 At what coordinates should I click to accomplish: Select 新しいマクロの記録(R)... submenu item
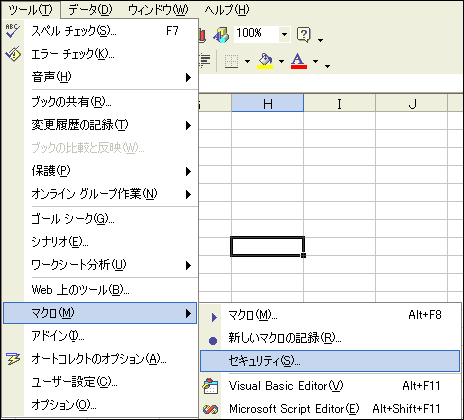[x=330, y=338]
